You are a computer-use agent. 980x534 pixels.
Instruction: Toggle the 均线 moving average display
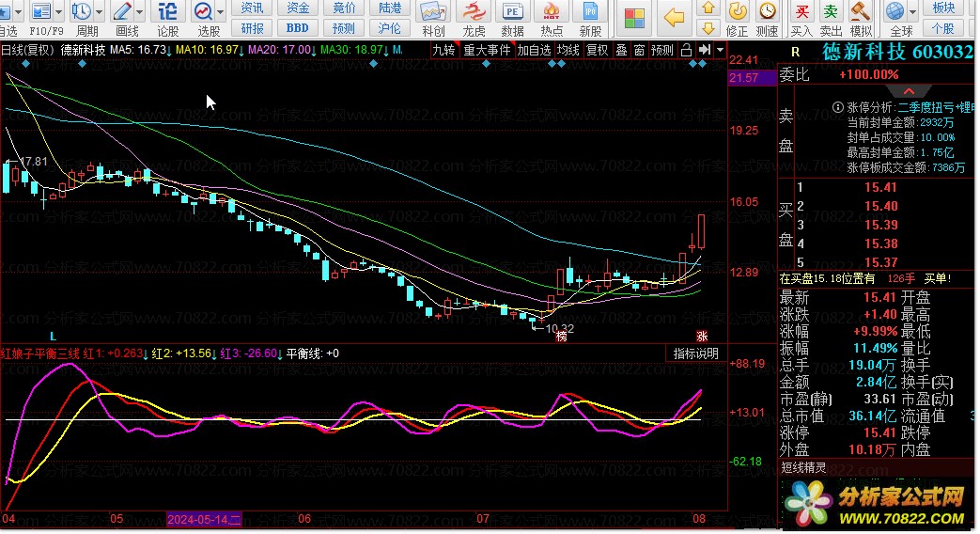(x=568, y=50)
